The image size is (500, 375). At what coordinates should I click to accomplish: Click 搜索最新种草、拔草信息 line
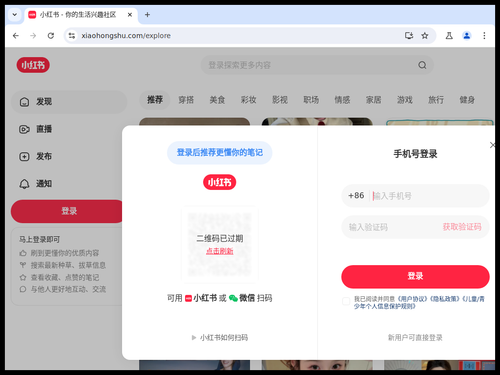pos(68,265)
